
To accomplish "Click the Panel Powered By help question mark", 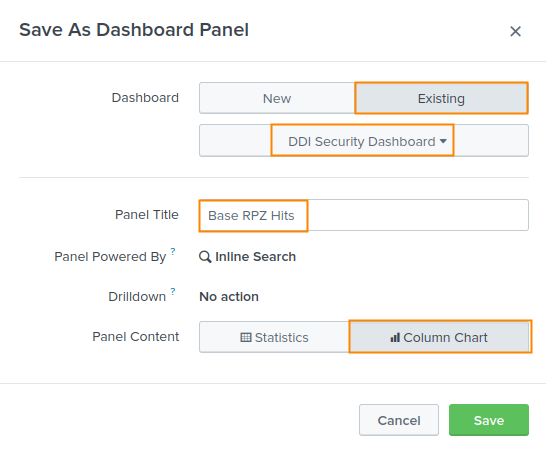I will pyautogui.click(x=173, y=251).
